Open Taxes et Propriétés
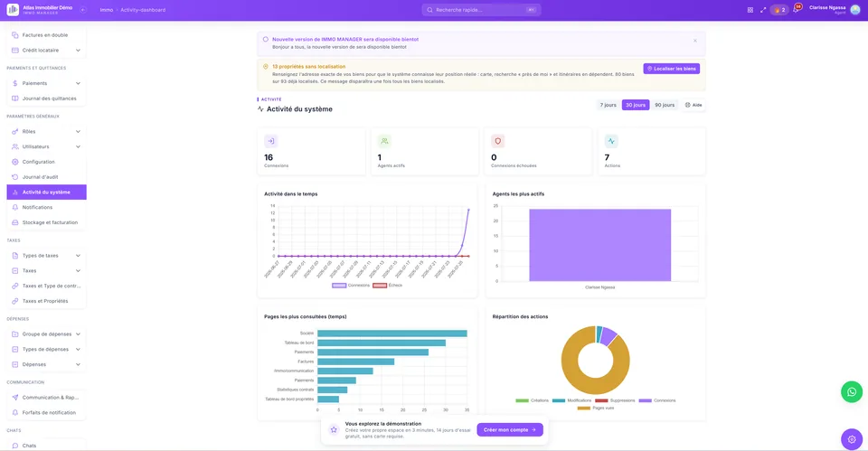868x451 pixels. coord(46,301)
